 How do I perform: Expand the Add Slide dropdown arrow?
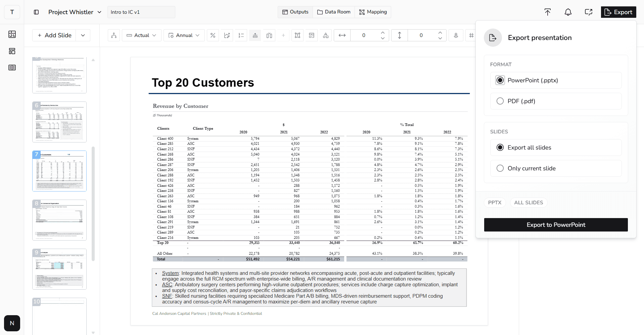click(83, 35)
